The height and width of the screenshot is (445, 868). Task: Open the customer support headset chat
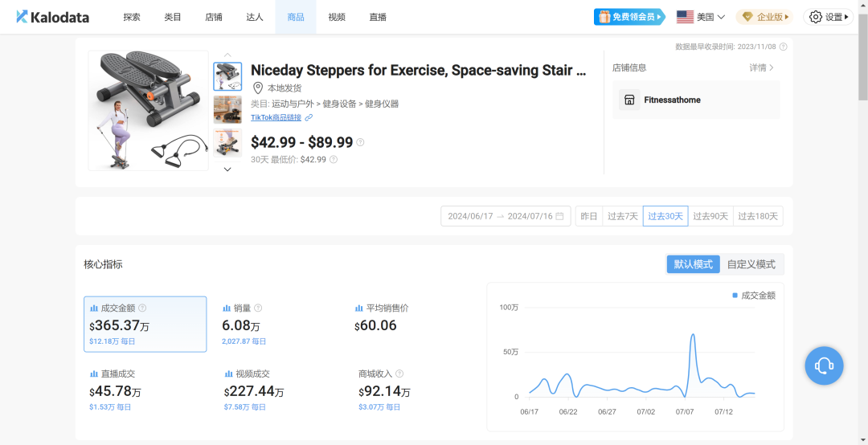824,365
